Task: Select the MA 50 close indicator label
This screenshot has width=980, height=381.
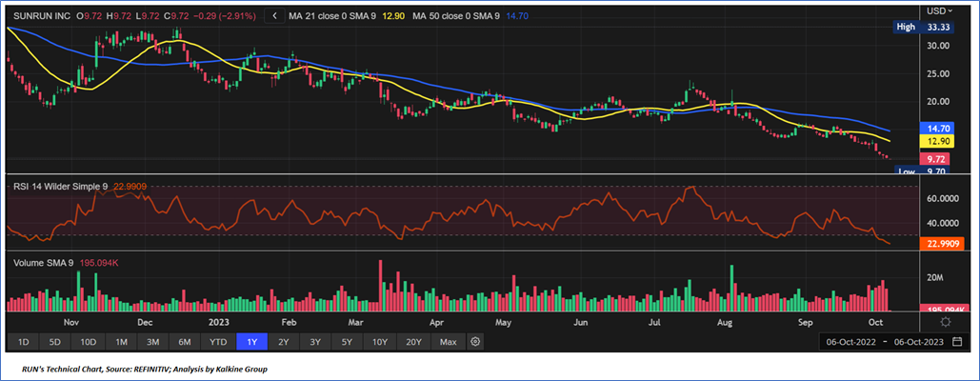Action: [x=455, y=16]
